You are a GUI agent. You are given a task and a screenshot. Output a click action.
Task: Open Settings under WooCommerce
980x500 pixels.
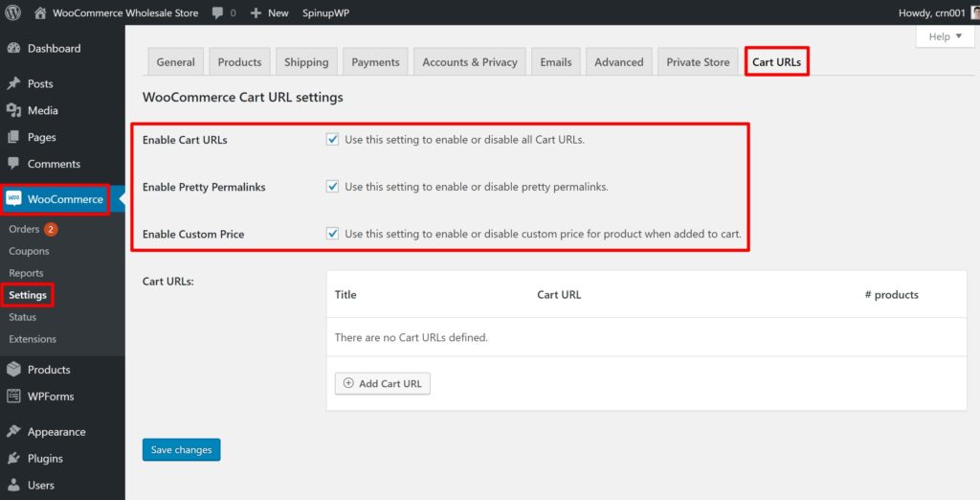point(28,295)
